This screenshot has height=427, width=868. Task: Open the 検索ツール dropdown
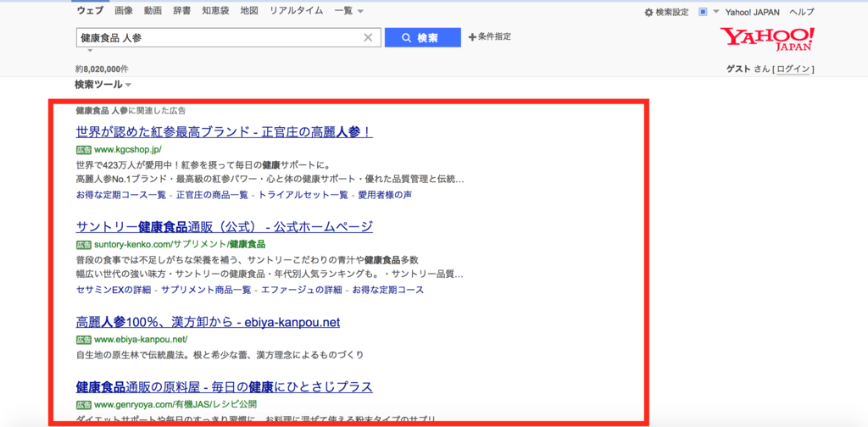(103, 85)
